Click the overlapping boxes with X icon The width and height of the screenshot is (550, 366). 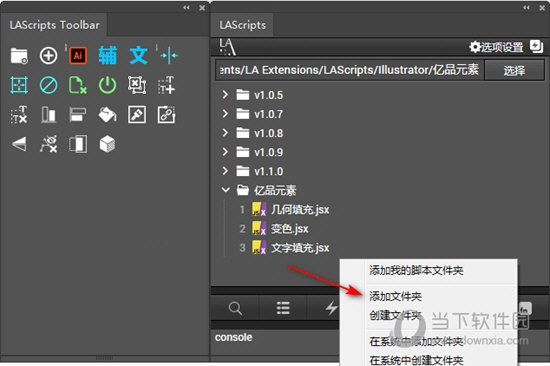tap(137, 85)
